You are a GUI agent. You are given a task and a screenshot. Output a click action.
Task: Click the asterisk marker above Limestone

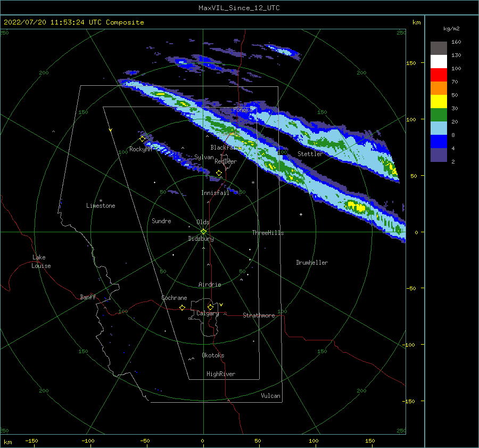pos(101,201)
